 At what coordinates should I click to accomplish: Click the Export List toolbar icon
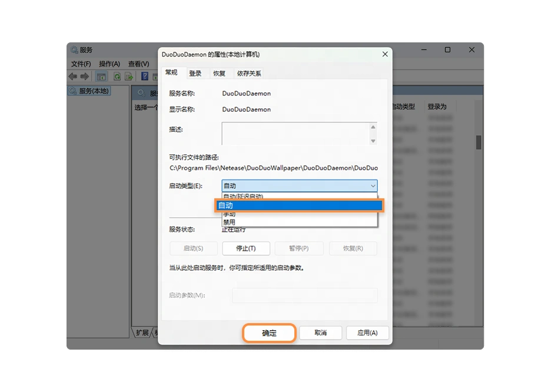pos(129,77)
